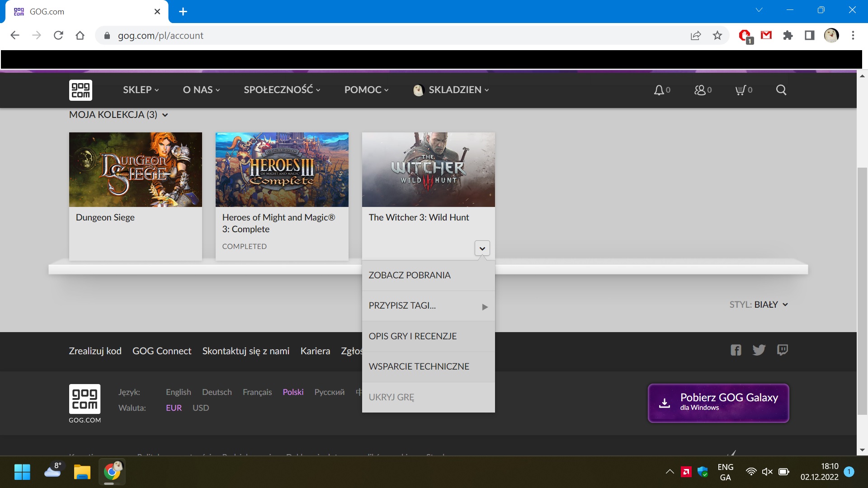Open Windows Start menu

point(22,472)
